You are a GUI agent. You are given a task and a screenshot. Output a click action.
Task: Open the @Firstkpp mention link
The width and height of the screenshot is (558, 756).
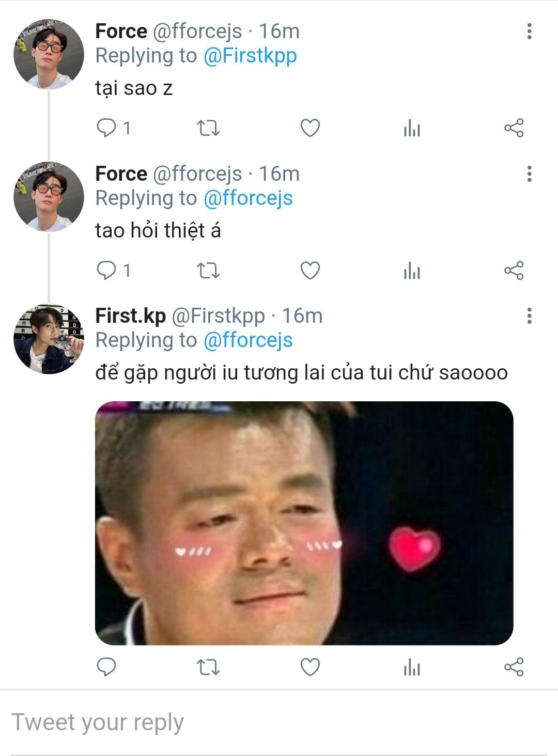tap(250, 56)
